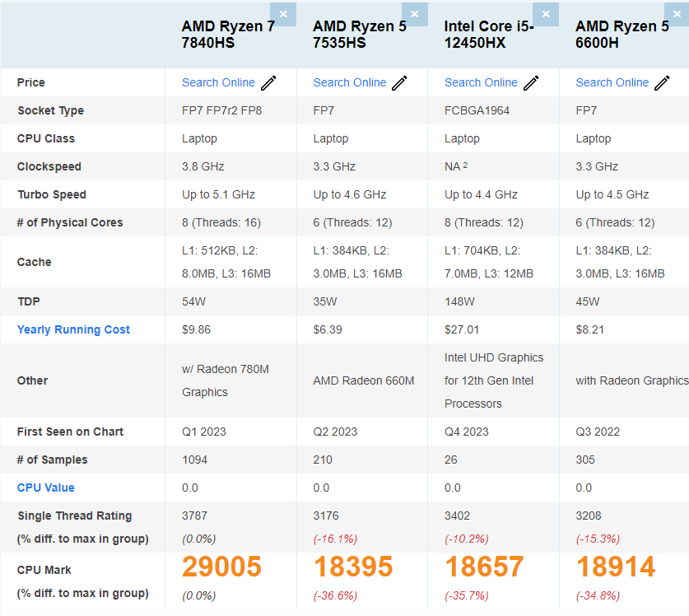Click turbo speed Up to 4.4 GHz

point(482,195)
